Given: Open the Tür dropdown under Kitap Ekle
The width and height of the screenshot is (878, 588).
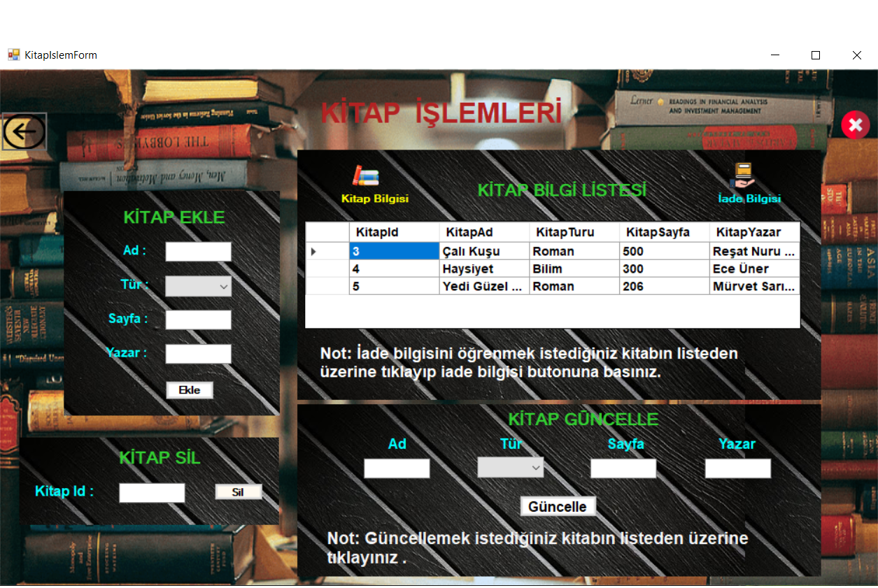Looking at the screenshot, I should tap(198, 285).
